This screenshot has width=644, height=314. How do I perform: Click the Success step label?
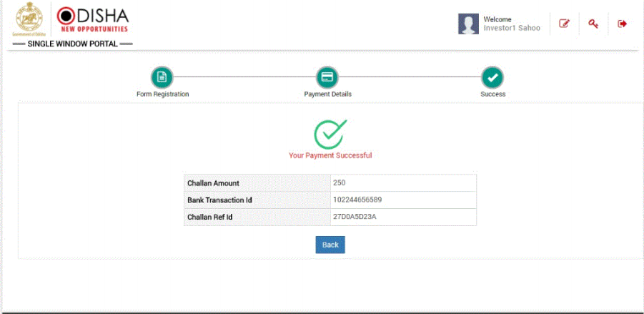coord(493,94)
